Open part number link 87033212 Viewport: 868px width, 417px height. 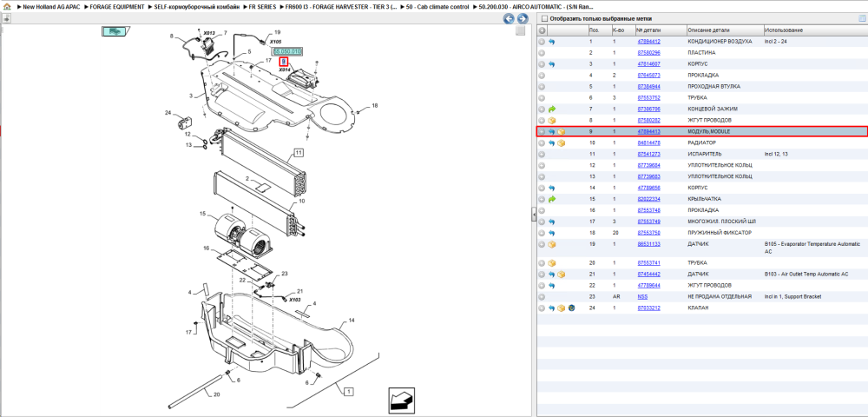[648, 308]
